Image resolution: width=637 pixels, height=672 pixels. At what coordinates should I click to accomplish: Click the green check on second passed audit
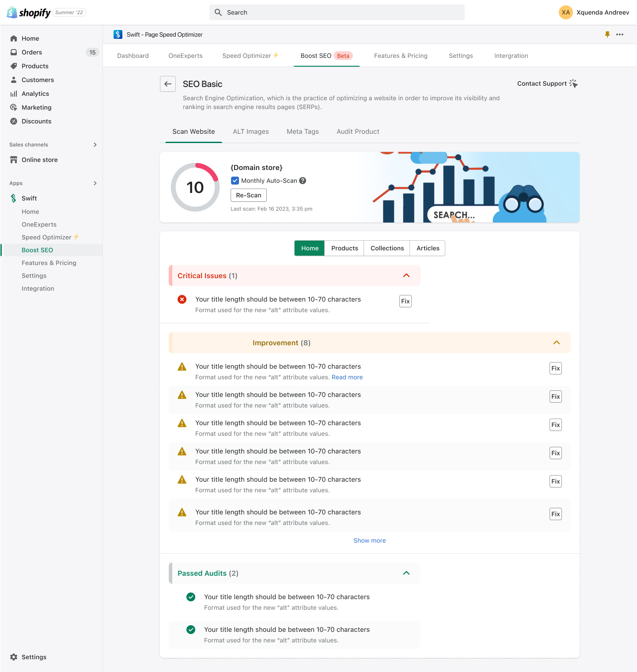pos(191,630)
